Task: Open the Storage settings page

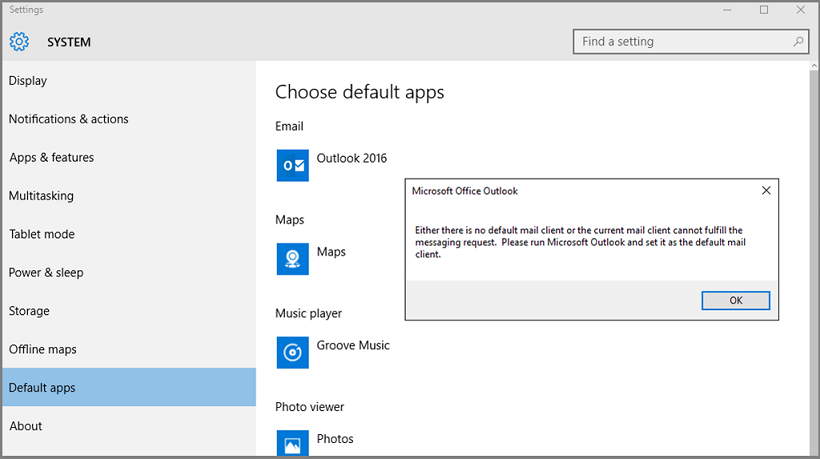Action: tap(129, 311)
